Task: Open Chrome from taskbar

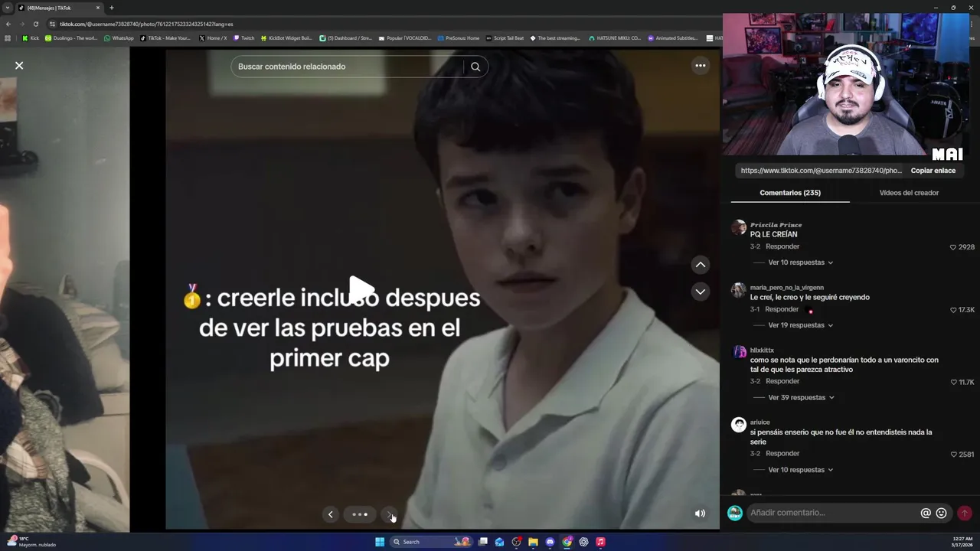Action: 567,542
